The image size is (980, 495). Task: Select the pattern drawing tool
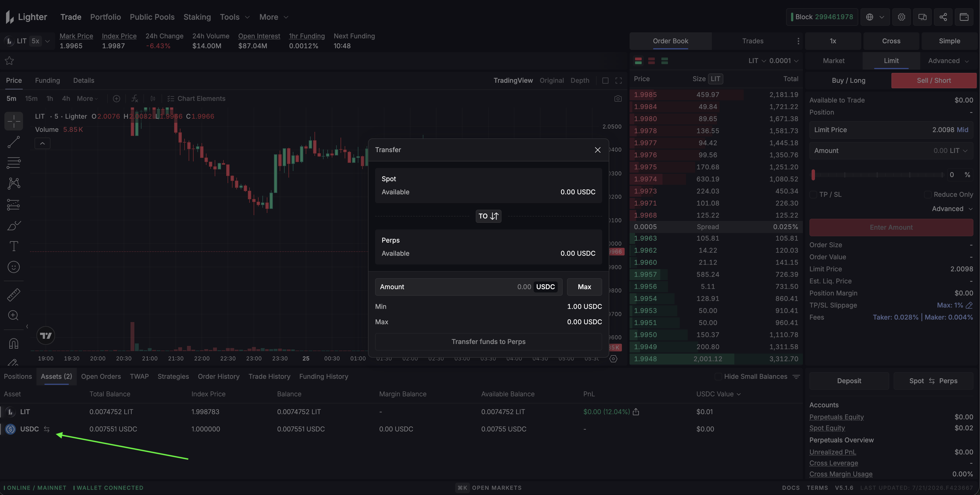pyautogui.click(x=14, y=184)
